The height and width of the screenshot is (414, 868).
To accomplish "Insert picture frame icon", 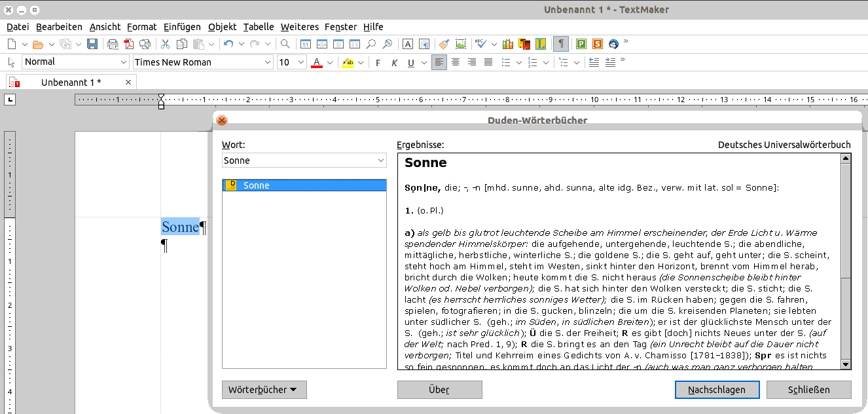I will tap(461, 44).
